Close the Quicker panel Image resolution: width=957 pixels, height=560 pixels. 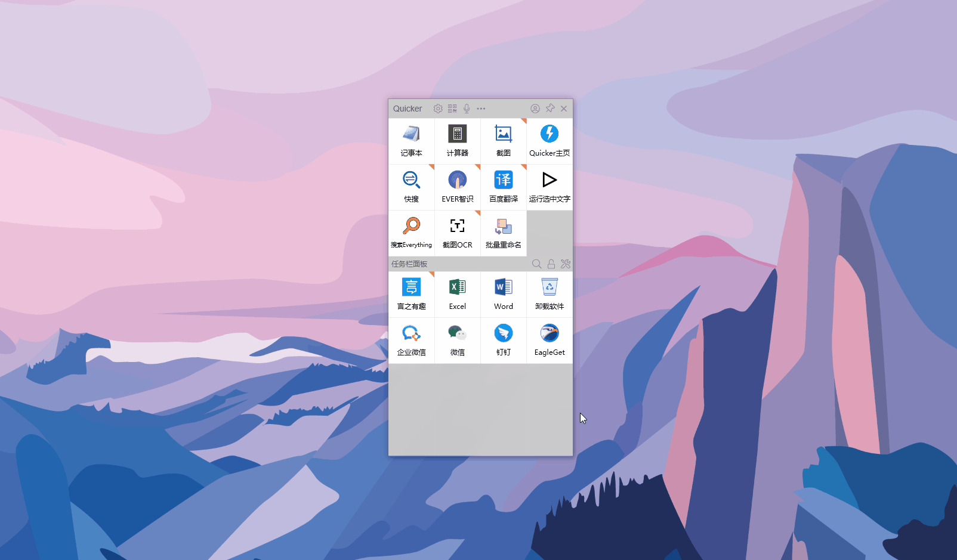click(x=564, y=109)
